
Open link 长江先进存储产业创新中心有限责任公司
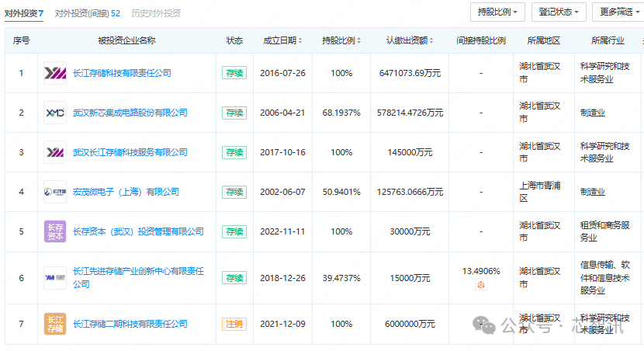pyautogui.click(x=138, y=277)
